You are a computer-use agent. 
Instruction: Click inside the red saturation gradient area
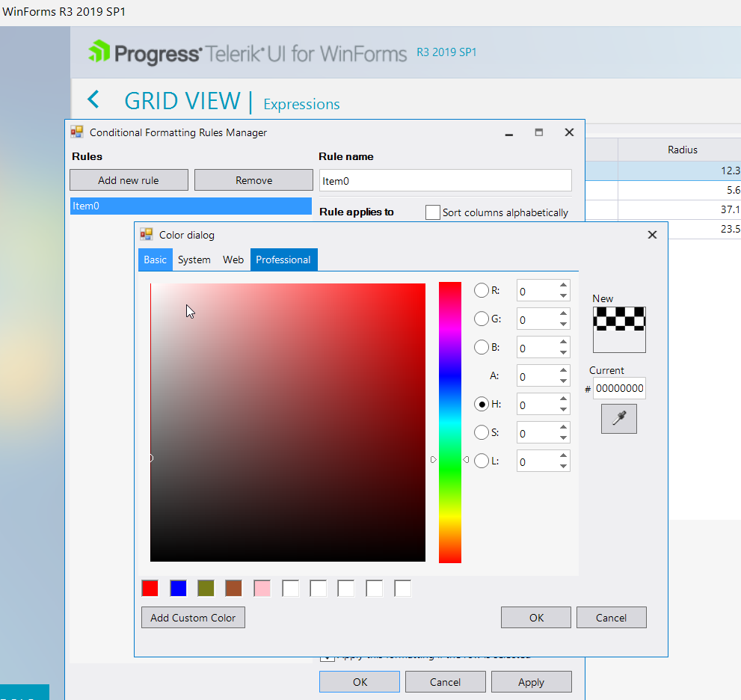pos(288,422)
